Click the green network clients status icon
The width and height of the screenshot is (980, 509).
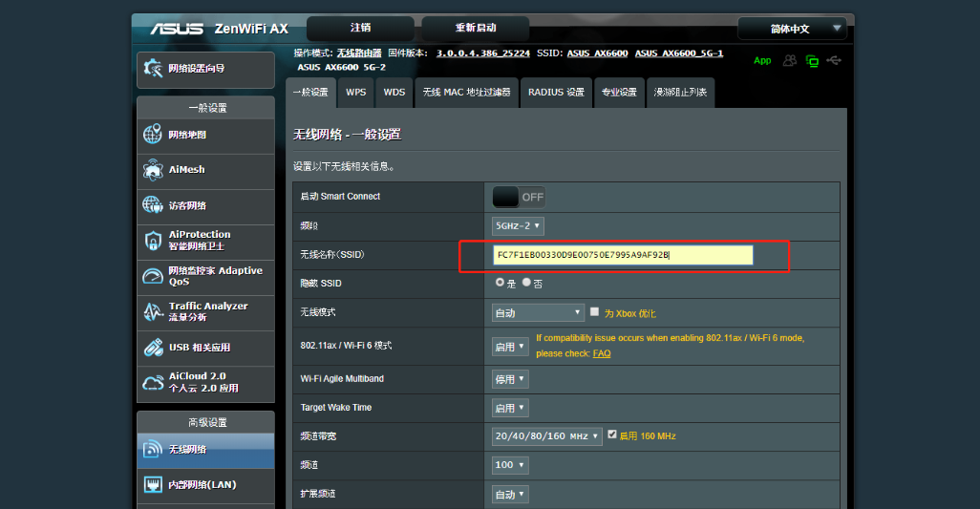tap(812, 60)
